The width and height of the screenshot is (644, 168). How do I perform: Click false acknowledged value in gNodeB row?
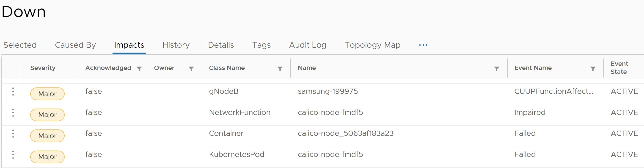[94, 91]
